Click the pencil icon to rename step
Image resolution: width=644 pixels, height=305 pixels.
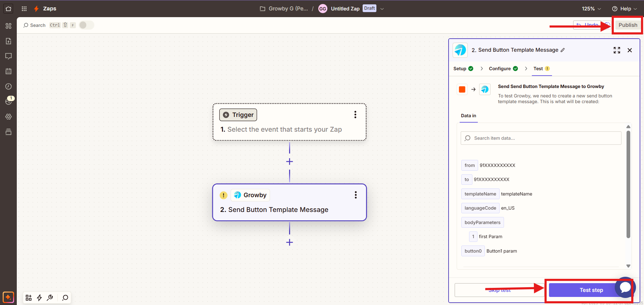pos(563,50)
